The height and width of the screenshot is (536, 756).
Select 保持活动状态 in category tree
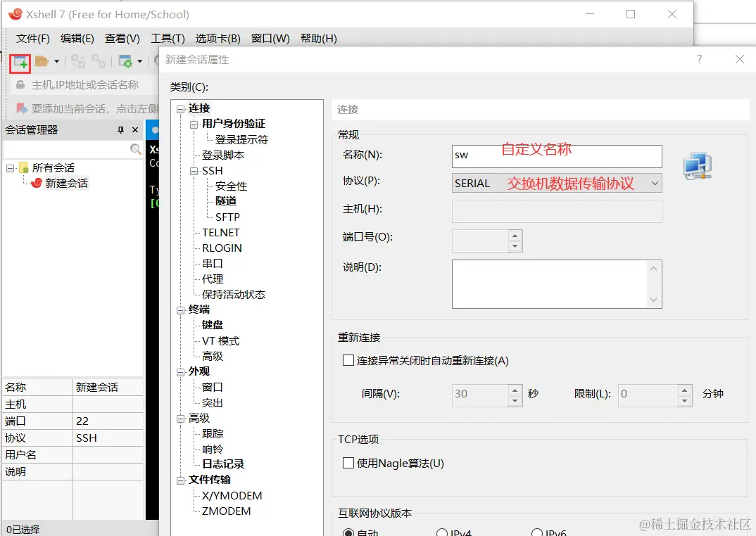pyautogui.click(x=234, y=295)
